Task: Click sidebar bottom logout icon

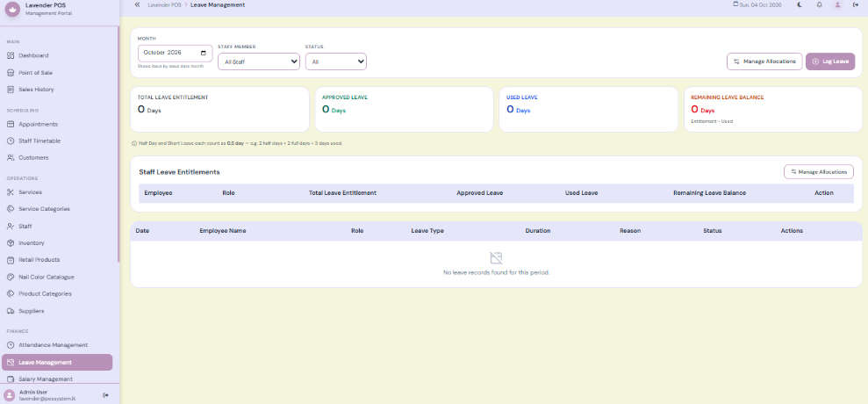Action: click(105, 395)
